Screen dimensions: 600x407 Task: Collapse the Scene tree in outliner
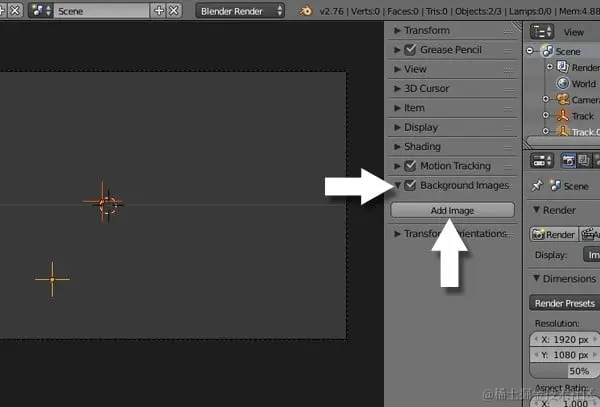click(530, 50)
